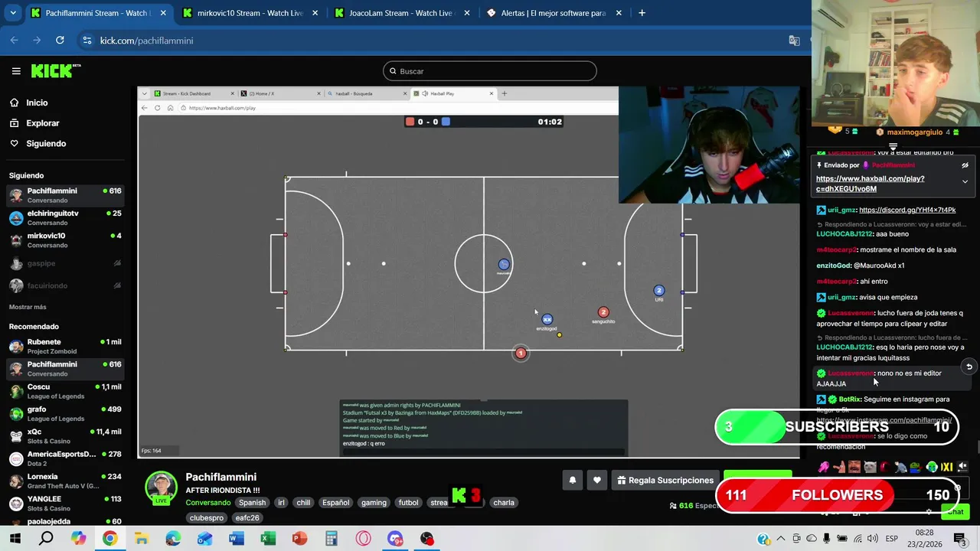
Task: Open Outlook from the taskbar
Action: 204,539
